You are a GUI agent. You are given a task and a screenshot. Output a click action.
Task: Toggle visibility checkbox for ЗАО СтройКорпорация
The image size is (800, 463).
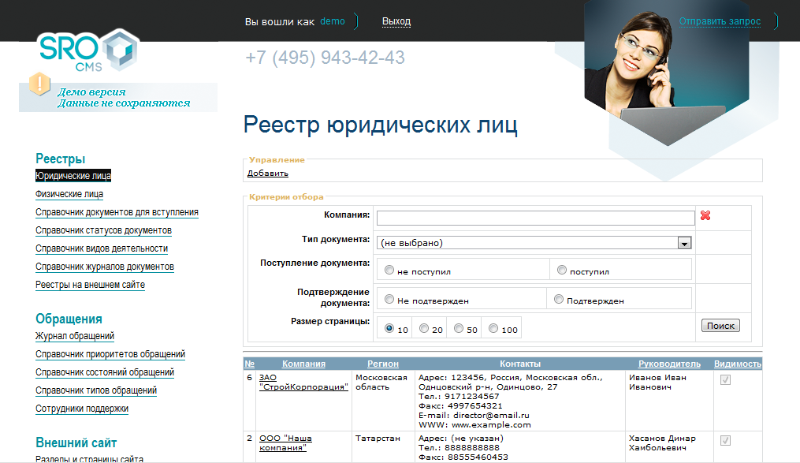(725, 380)
